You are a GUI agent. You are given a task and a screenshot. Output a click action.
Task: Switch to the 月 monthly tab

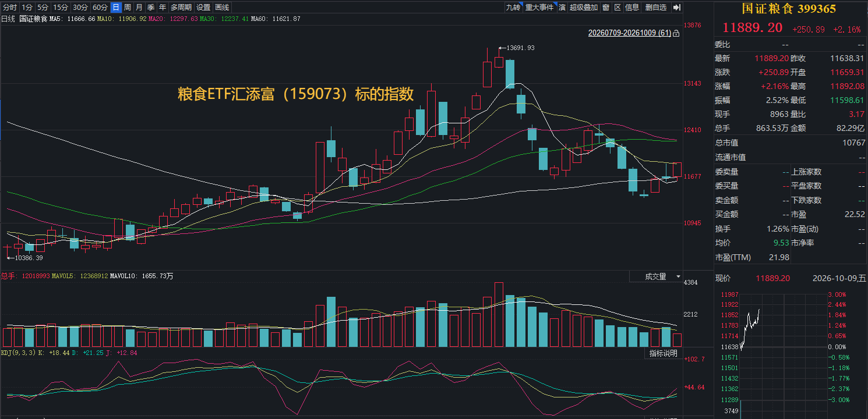(x=139, y=8)
